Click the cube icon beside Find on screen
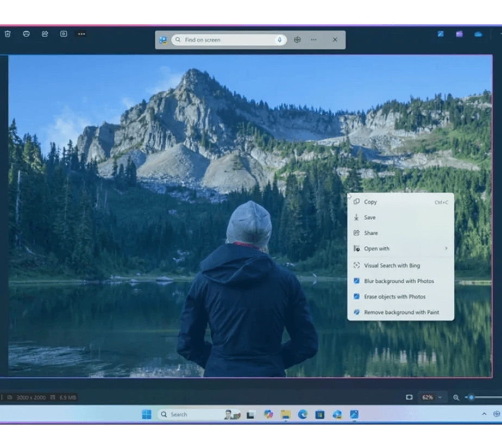Viewport: 502px width, 448px height. [297, 40]
